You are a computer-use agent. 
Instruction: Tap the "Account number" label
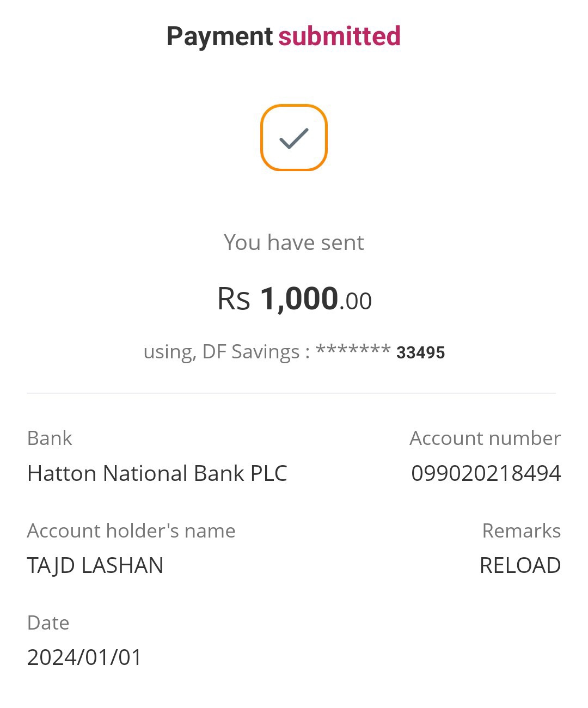(x=485, y=438)
